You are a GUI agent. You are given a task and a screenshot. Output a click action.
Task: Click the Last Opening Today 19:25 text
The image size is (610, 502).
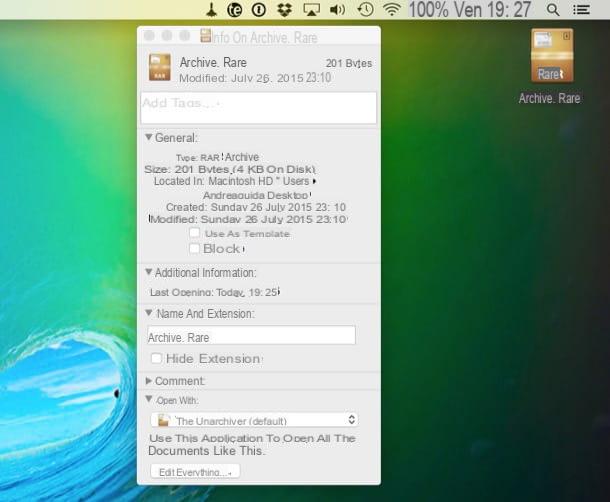tap(215, 292)
